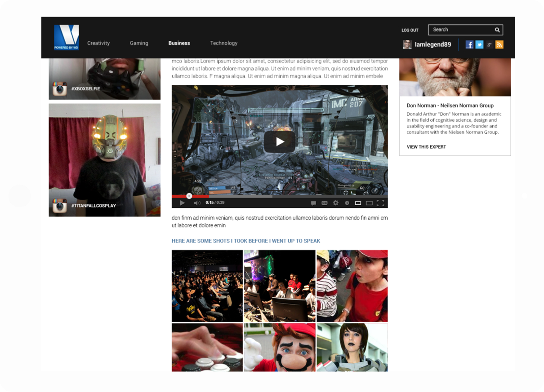Click the VIEW THIS EXPERT link
Viewport: 544px width, 392px height.
(x=426, y=147)
